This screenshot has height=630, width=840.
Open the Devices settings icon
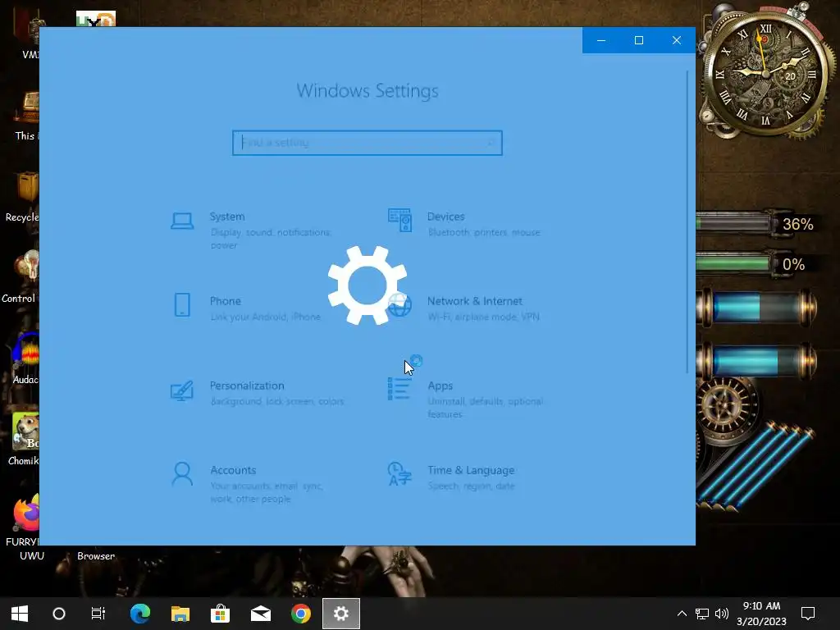[399, 220]
